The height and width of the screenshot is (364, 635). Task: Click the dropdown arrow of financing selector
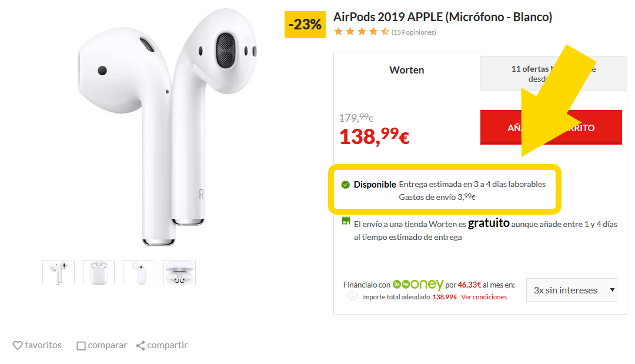612,290
